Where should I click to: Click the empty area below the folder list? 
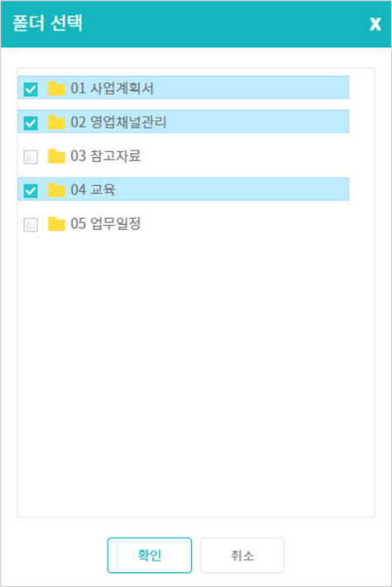click(x=196, y=375)
